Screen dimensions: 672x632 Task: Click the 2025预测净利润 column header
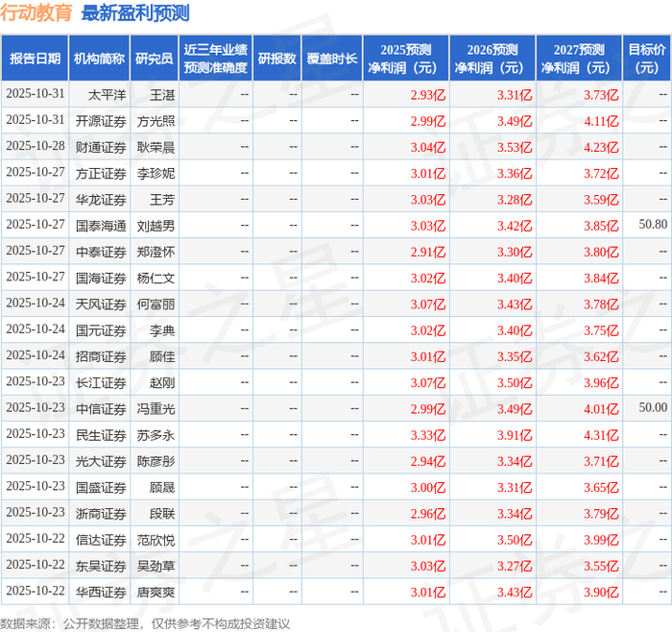click(406, 59)
